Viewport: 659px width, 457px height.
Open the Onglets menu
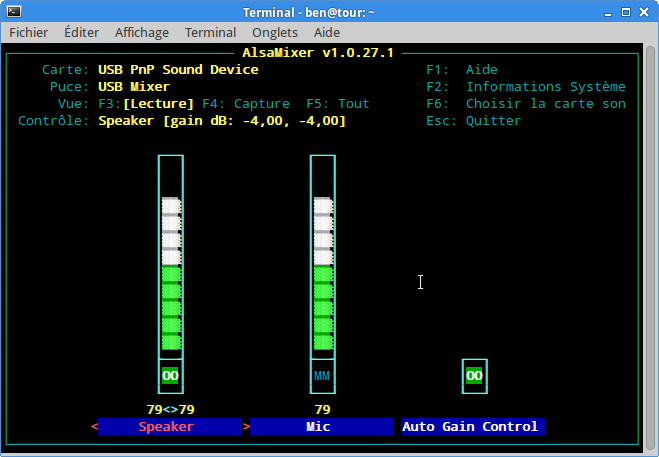(275, 32)
